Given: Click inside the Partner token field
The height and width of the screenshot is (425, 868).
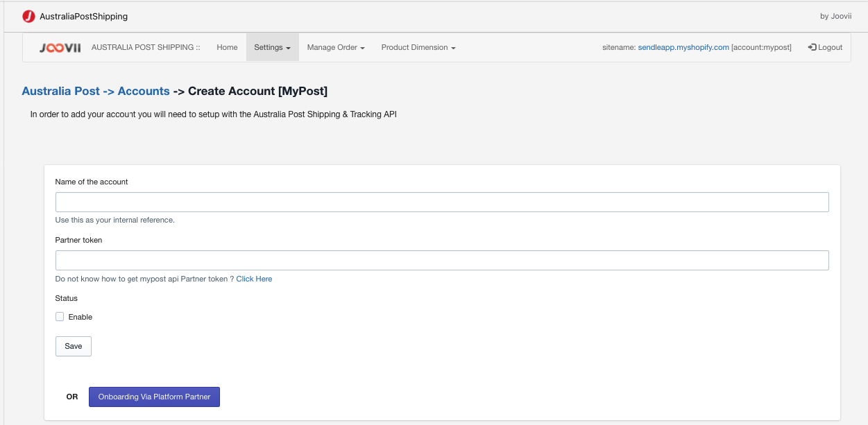Looking at the screenshot, I should (x=442, y=260).
